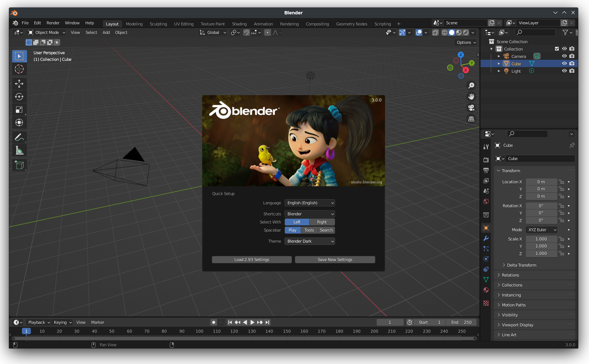
Task: Expand the Relations panel
Action: (510, 275)
